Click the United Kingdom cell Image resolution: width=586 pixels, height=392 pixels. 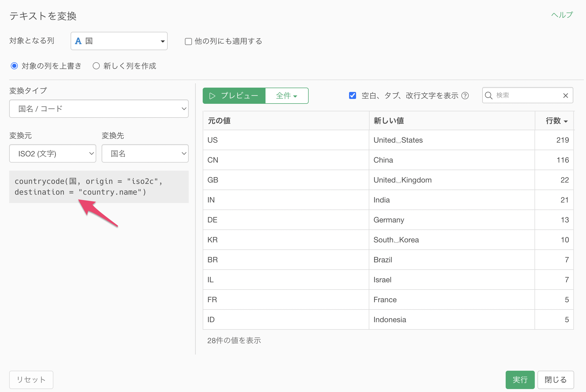click(452, 180)
